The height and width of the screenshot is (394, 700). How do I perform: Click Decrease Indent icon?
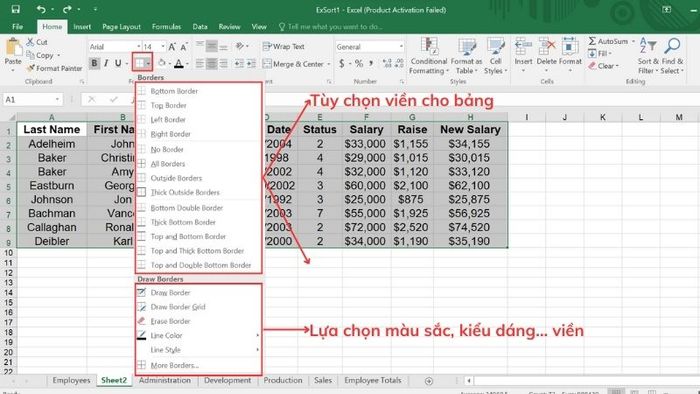(239, 64)
